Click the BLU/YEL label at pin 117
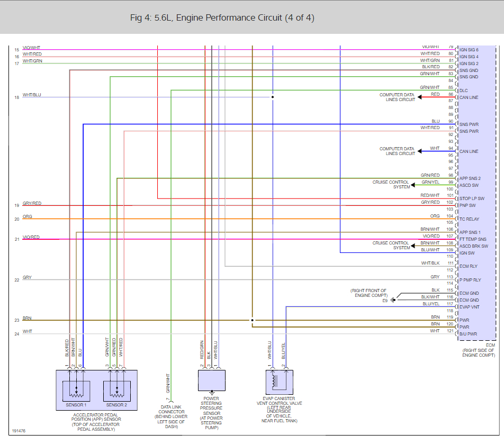This screenshot has width=504, height=444. coord(431,304)
